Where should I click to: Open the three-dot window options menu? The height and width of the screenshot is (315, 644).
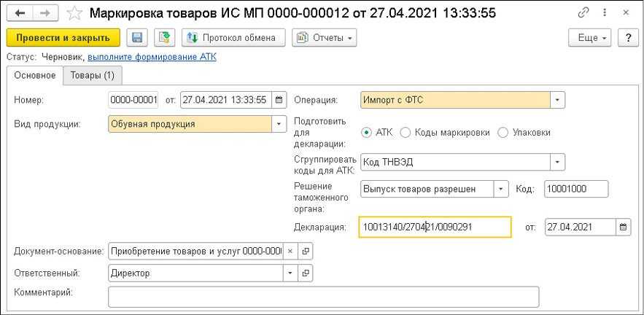[605, 13]
